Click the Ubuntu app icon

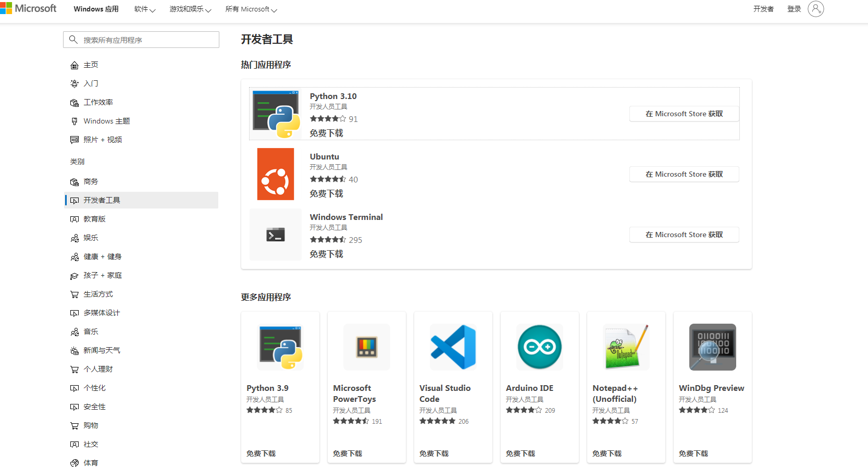[276, 174]
